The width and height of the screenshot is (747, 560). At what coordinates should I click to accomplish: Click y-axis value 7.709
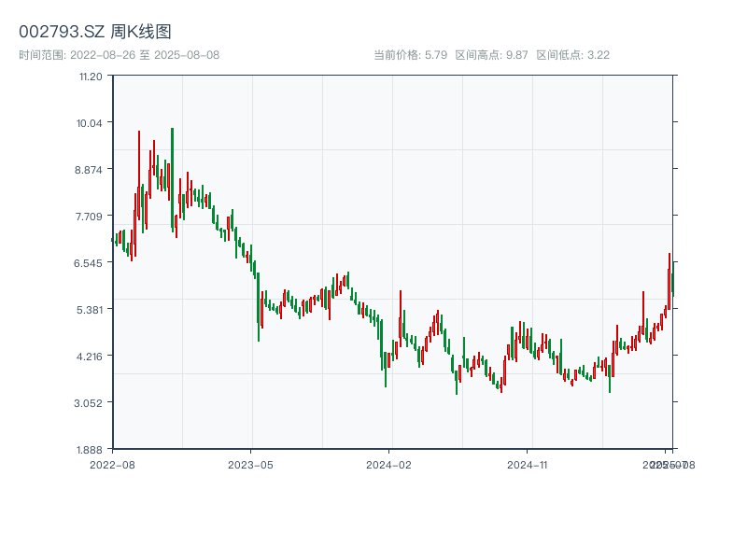pyautogui.click(x=89, y=217)
